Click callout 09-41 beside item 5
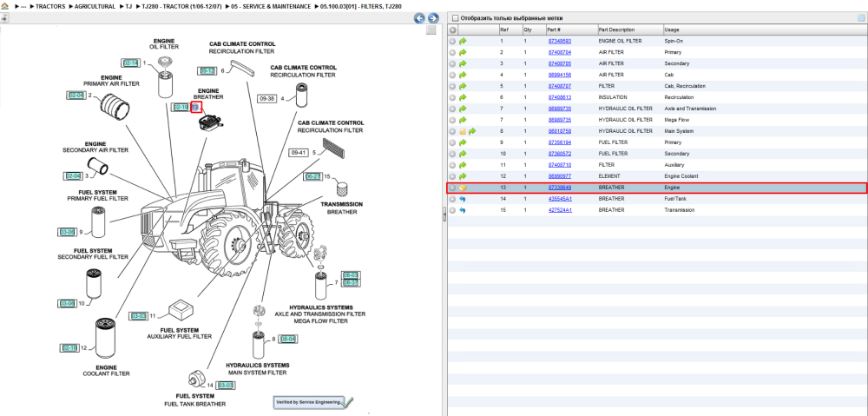The width and height of the screenshot is (868, 416). pyautogui.click(x=299, y=152)
